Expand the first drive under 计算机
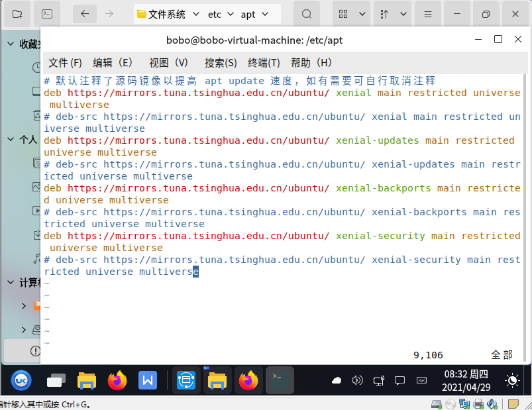The image size is (532, 410). (x=24, y=306)
